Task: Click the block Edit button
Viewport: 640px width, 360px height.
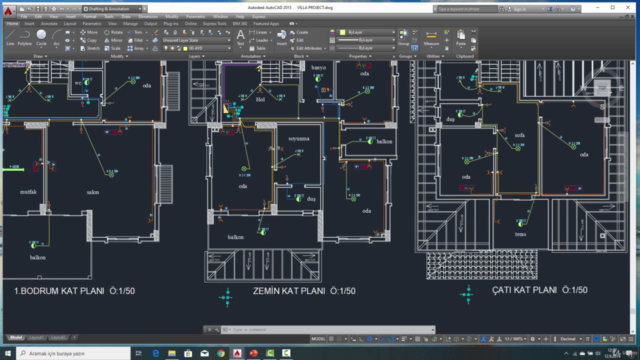Action: point(297,40)
